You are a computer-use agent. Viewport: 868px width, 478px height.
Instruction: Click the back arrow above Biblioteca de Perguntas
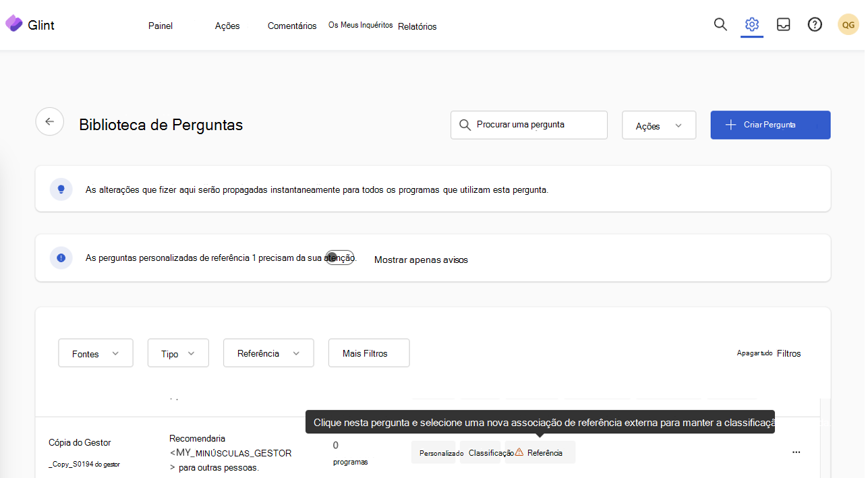coord(49,121)
